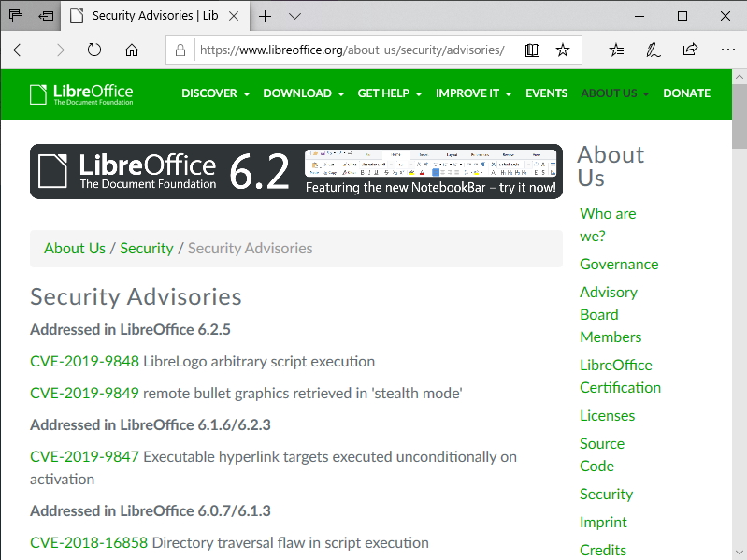747x560 pixels.
Task: Minimize the browser window
Action: pyautogui.click(x=639, y=16)
